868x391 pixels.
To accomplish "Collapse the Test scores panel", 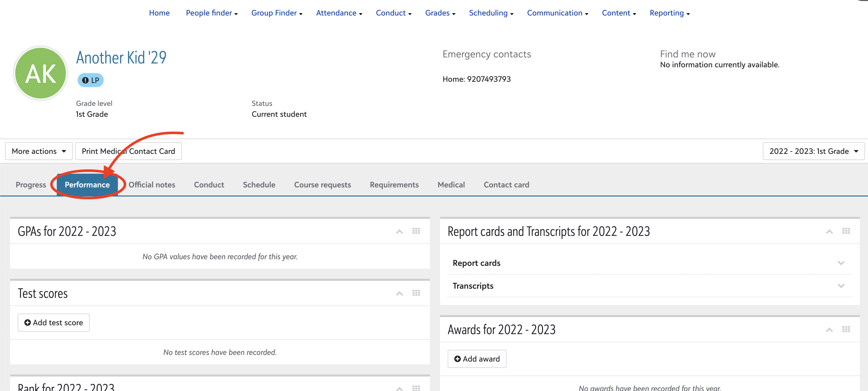I will pos(399,294).
